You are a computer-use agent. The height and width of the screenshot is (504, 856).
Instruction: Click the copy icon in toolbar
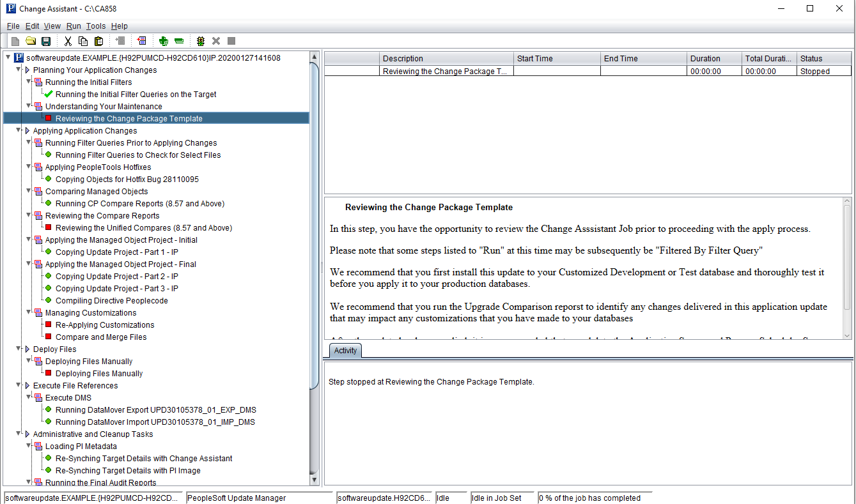pos(83,42)
